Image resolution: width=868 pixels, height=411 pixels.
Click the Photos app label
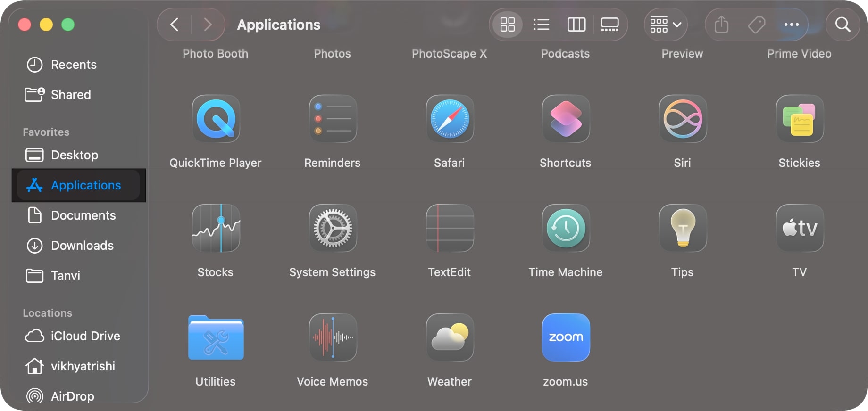pyautogui.click(x=333, y=54)
